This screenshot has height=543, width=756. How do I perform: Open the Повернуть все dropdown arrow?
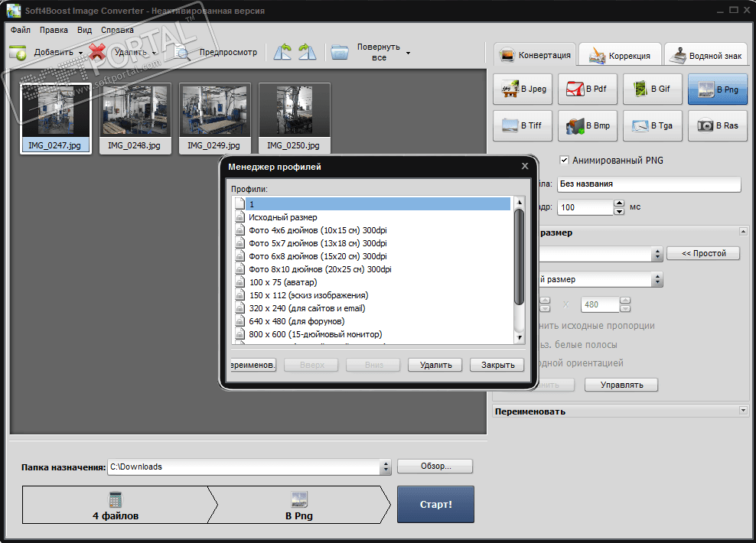[408, 53]
